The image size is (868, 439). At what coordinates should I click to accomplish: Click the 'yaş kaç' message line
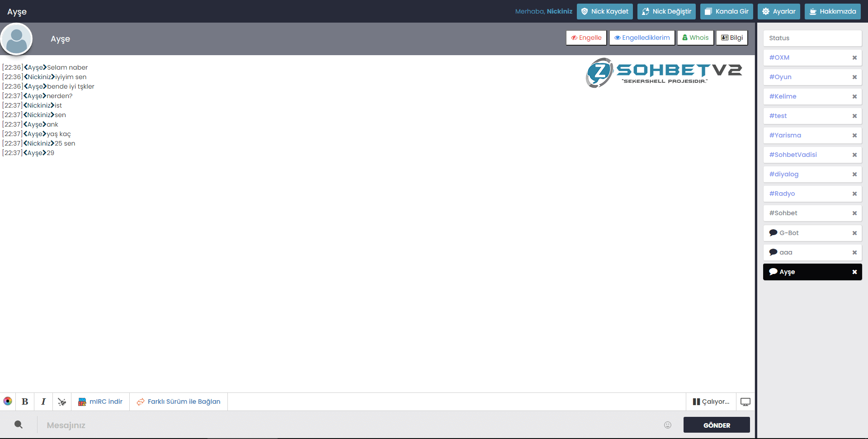(37, 134)
